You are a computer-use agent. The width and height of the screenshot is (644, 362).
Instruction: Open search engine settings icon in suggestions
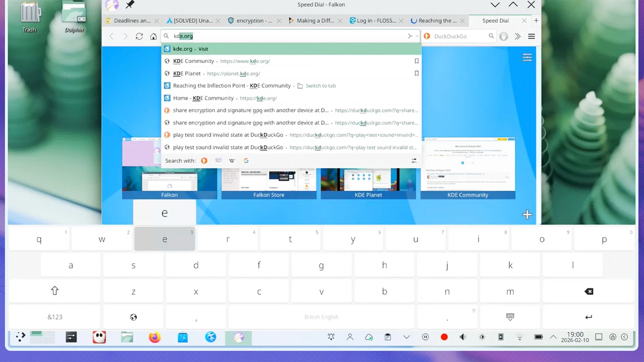point(414,161)
